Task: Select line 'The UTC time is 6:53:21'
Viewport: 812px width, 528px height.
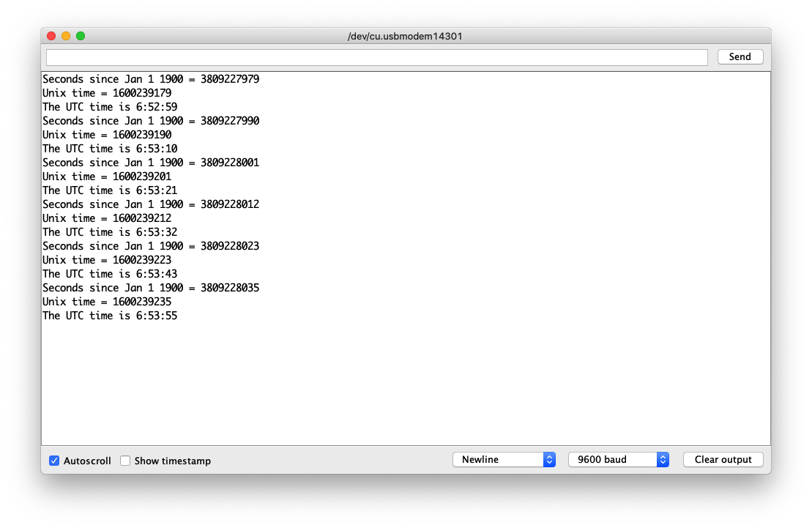Action: click(110, 190)
